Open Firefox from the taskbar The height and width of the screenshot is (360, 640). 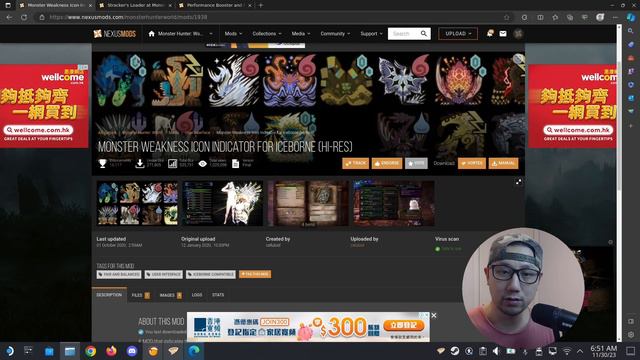[x=111, y=351]
